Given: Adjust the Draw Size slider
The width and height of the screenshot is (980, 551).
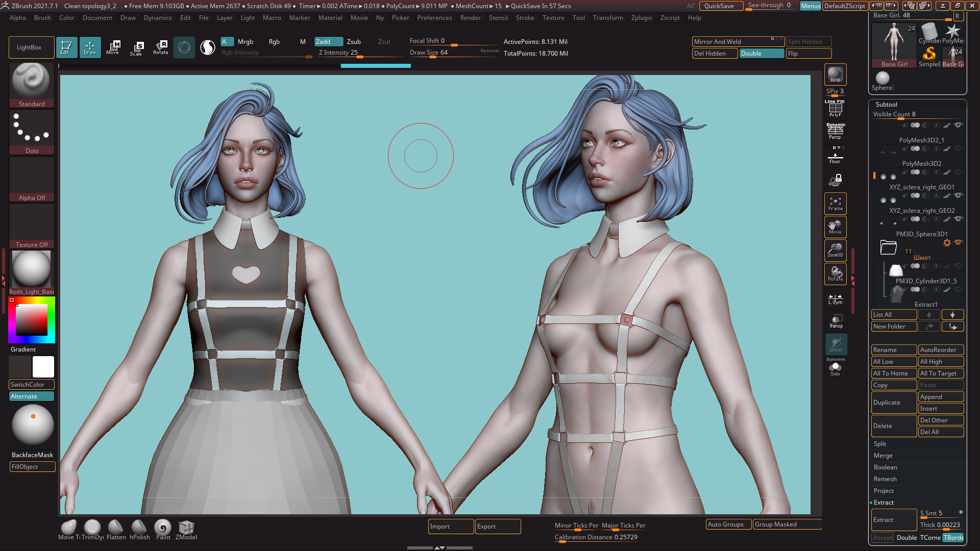Looking at the screenshot, I should pyautogui.click(x=433, y=56).
